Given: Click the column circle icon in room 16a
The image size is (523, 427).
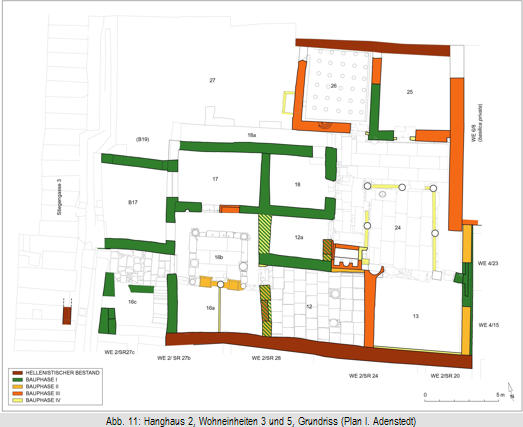Looking at the screenshot, I should (220, 284).
